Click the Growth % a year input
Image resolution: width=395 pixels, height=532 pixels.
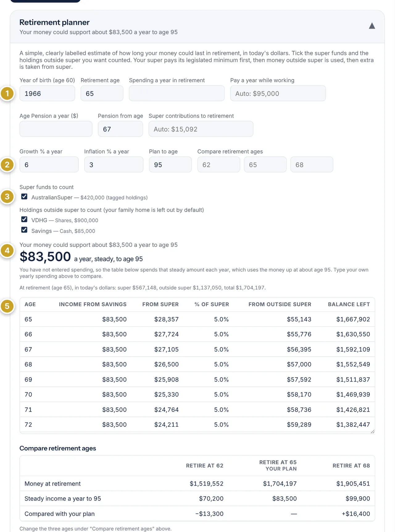click(x=49, y=164)
